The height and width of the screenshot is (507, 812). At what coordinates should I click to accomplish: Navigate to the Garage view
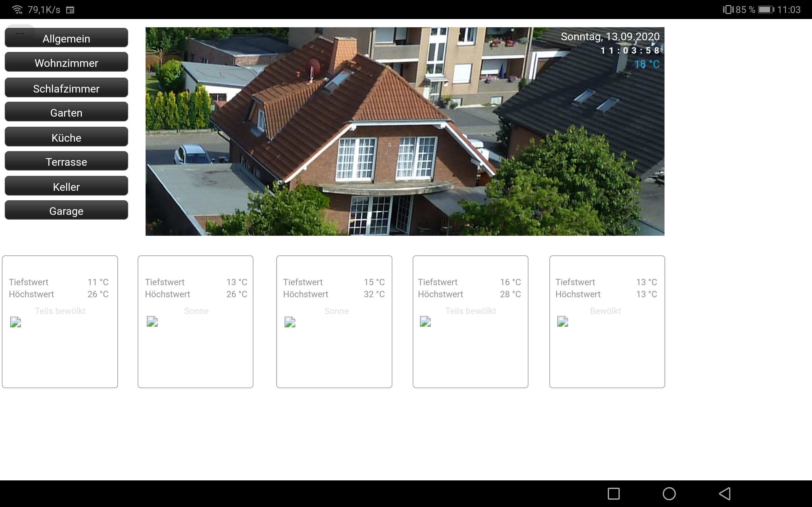coord(66,211)
